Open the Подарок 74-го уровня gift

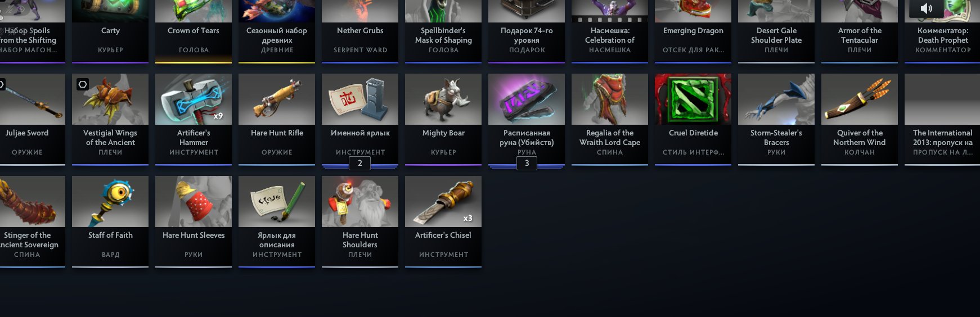tap(527, 31)
